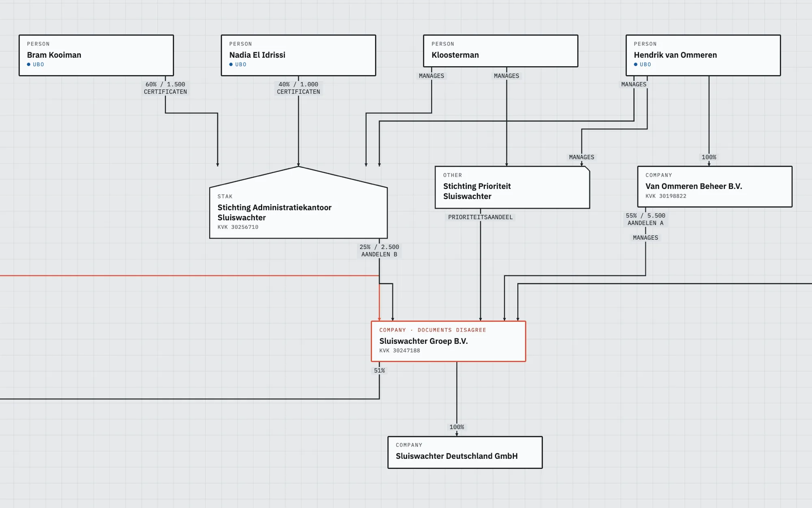Click the '40% / 1.000 CERTIFICATEN' edge label
Screen dimensions: 812x508
pos(298,88)
